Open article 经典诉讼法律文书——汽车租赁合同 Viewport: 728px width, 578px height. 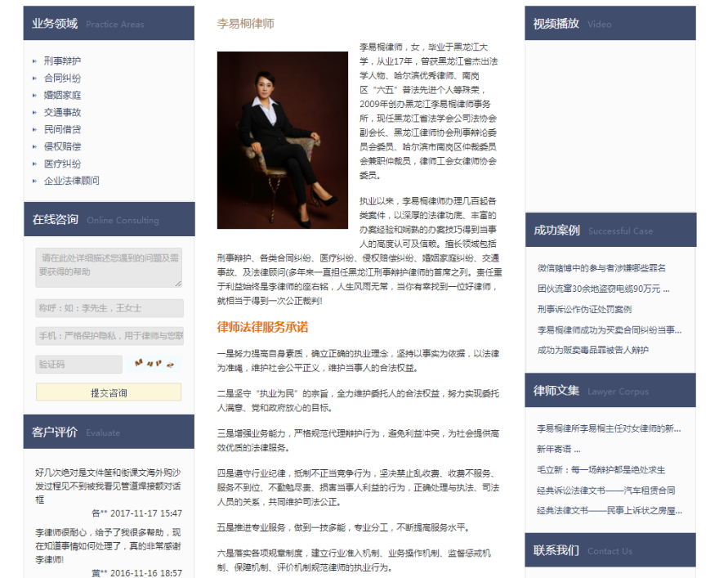click(x=606, y=491)
